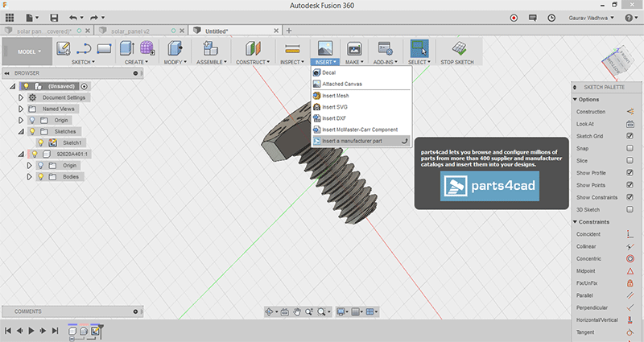This screenshot has width=644, height=342.
Task: Click the record button in title toolbar
Action: pos(514,18)
